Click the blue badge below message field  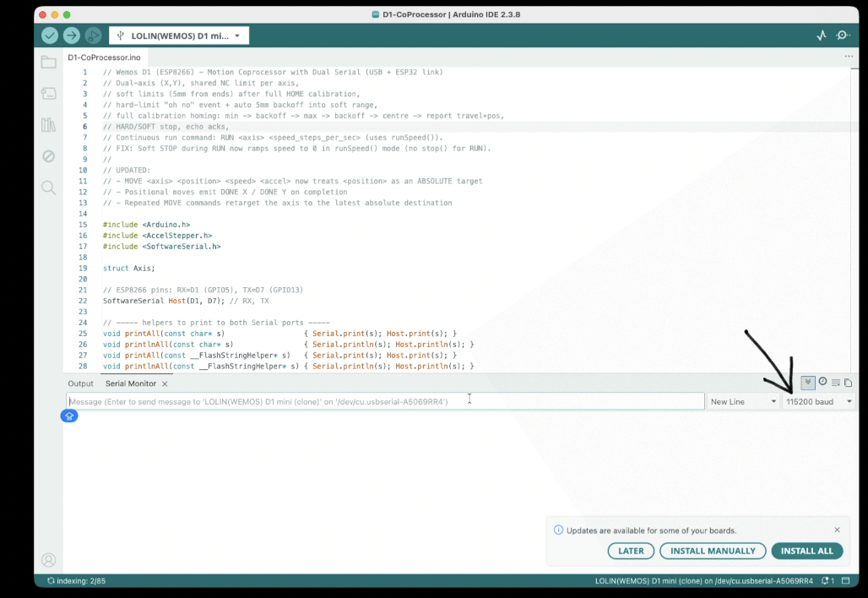pyautogui.click(x=69, y=416)
